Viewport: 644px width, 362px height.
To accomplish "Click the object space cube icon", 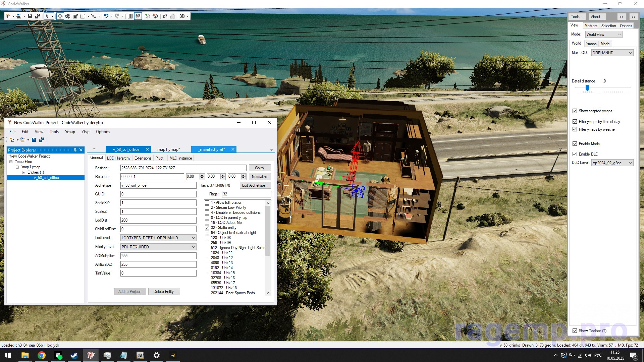I will pos(83,16).
